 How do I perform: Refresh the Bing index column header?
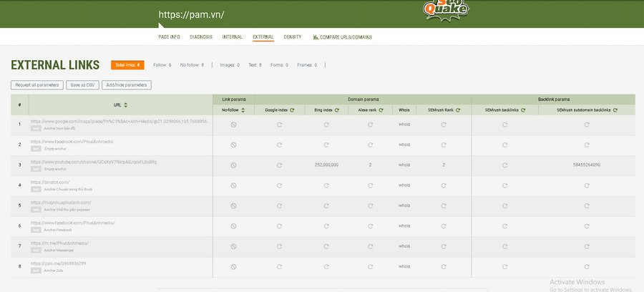pyautogui.click(x=338, y=110)
